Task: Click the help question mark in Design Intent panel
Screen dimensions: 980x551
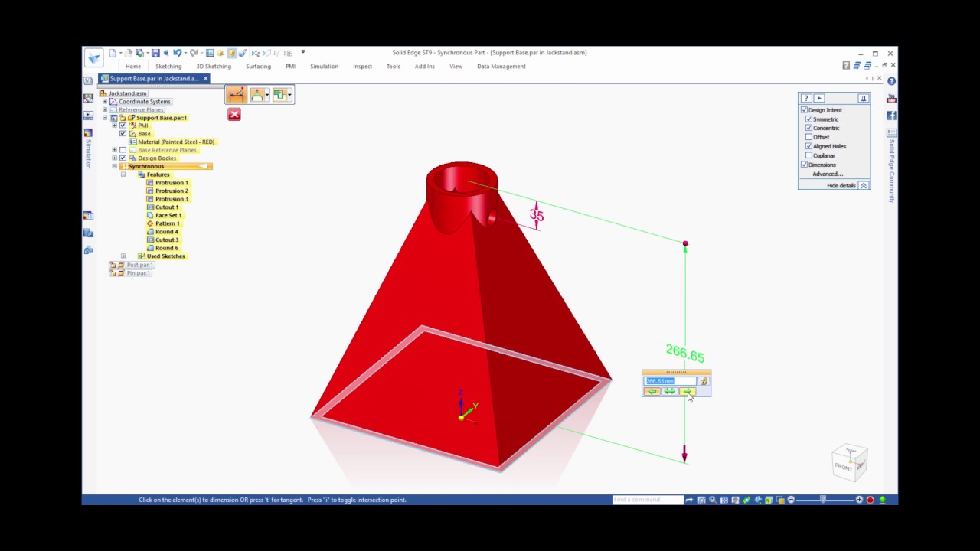Action: point(806,98)
